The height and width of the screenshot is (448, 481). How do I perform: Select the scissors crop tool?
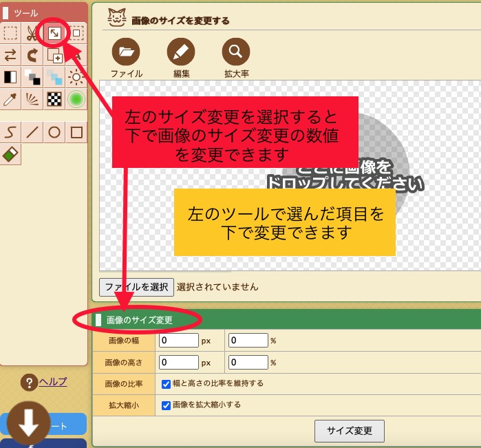coord(32,33)
